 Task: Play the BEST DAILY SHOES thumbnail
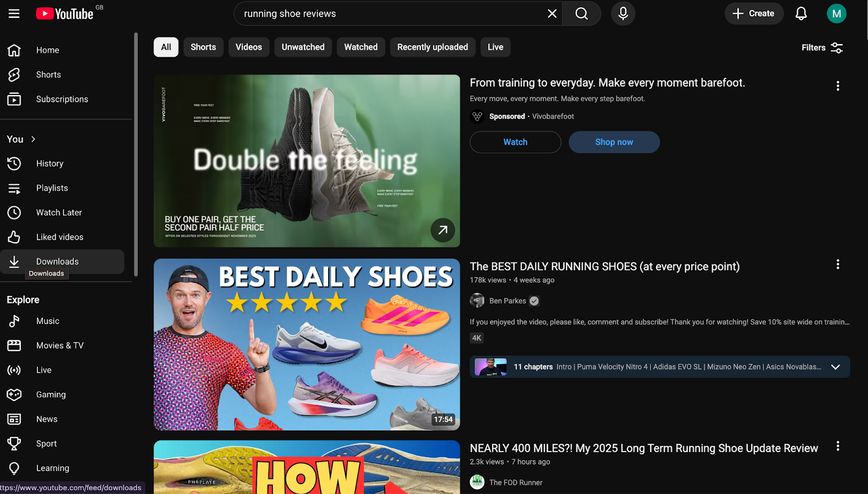click(307, 344)
